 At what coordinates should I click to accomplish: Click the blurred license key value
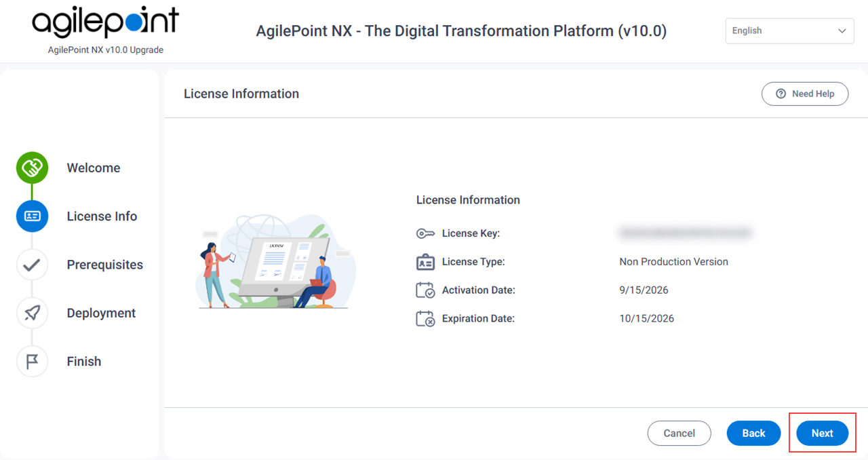click(x=685, y=233)
